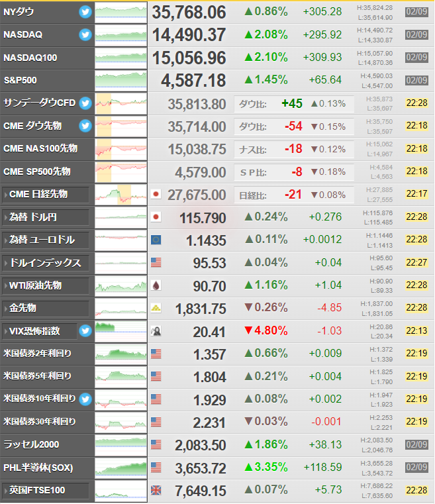The width and height of the screenshot is (435, 504).
Task: Open the NASDAQ100 mini chart
Action: click(121, 58)
